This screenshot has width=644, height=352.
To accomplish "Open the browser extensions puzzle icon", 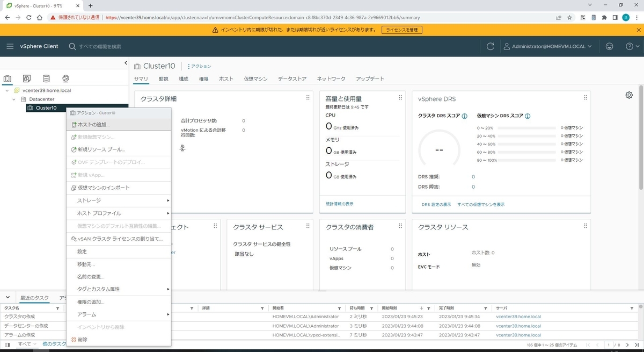I will [x=604, y=17].
